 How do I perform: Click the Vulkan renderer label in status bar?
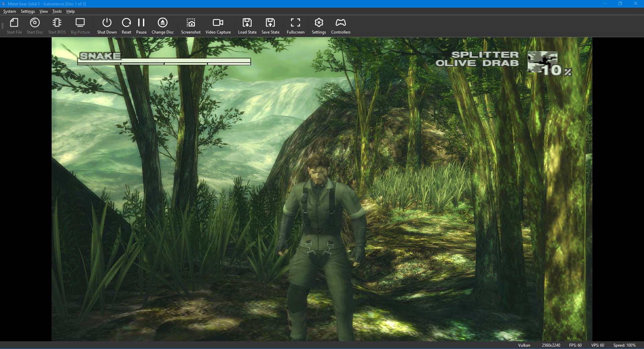[524, 345]
